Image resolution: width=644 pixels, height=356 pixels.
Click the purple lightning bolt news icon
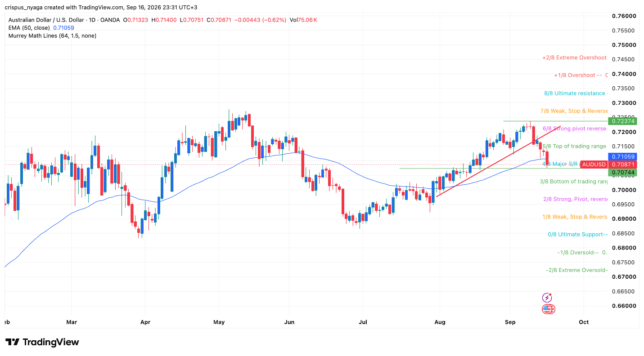pos(547,298)
